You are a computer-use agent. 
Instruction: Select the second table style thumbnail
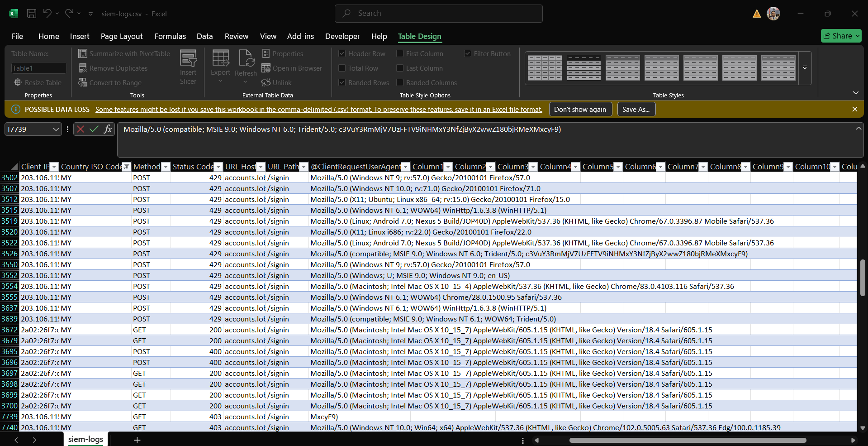pos(584,68)
